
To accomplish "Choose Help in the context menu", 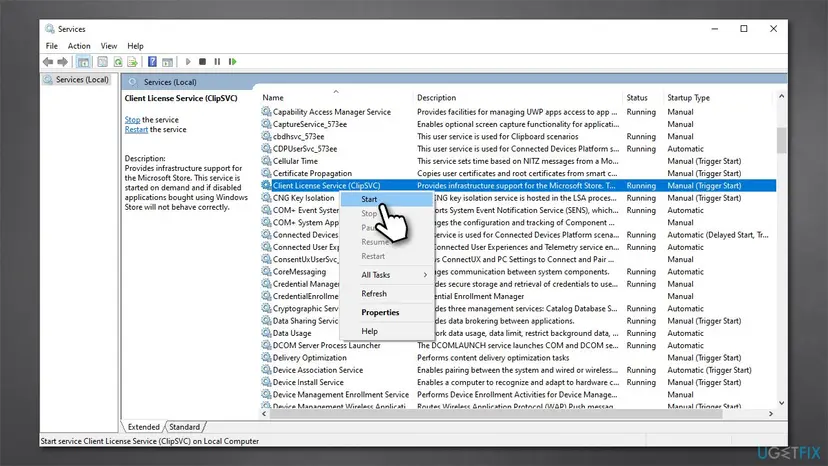I will 387,331.
